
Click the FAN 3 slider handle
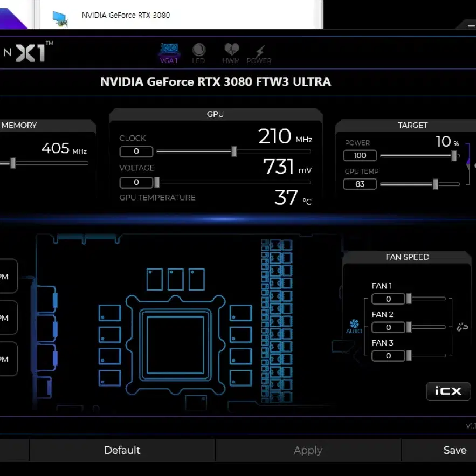coord(409,355)
